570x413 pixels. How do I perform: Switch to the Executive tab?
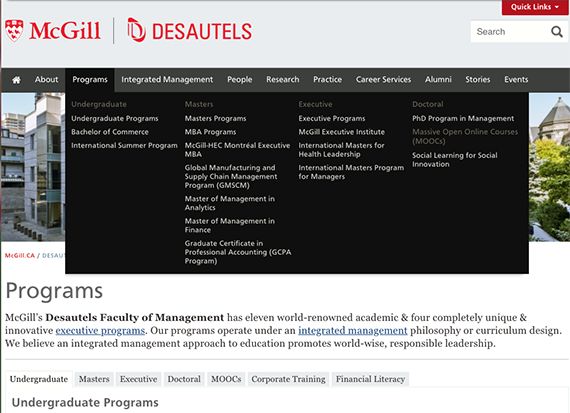139,379
